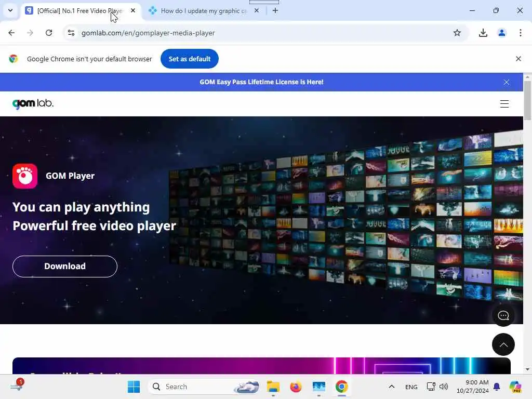
Task: Open Chrome downloads panel
Action: tap(483, 33)
